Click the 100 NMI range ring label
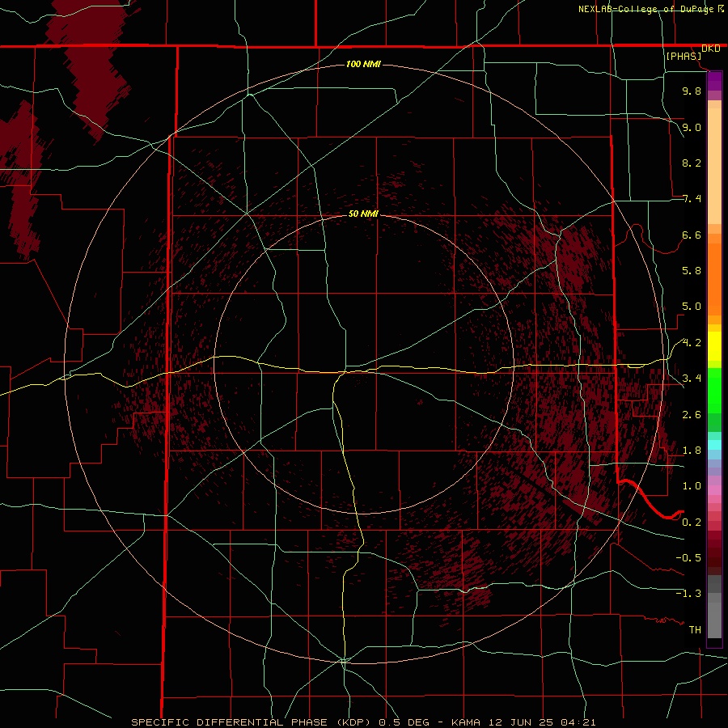728x728 pixels. (363, 64)
